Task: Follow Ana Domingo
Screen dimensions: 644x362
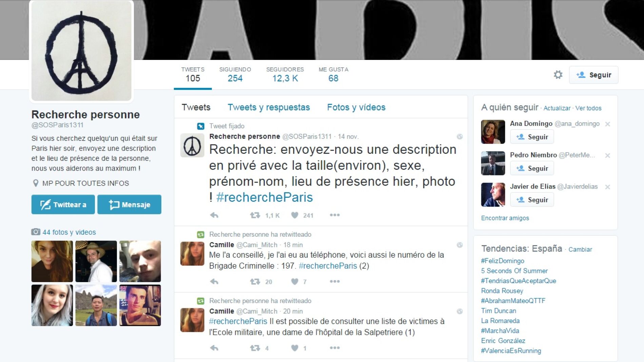Action: pos(532,137)
